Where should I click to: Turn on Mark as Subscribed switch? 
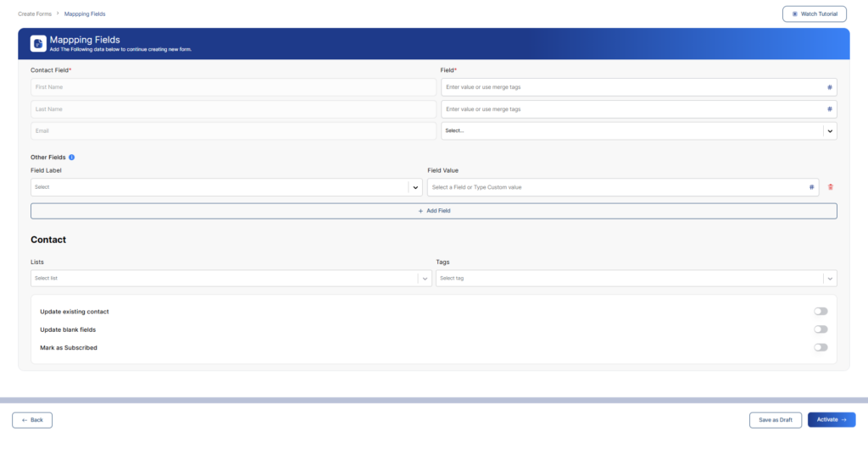coord(820,347)
